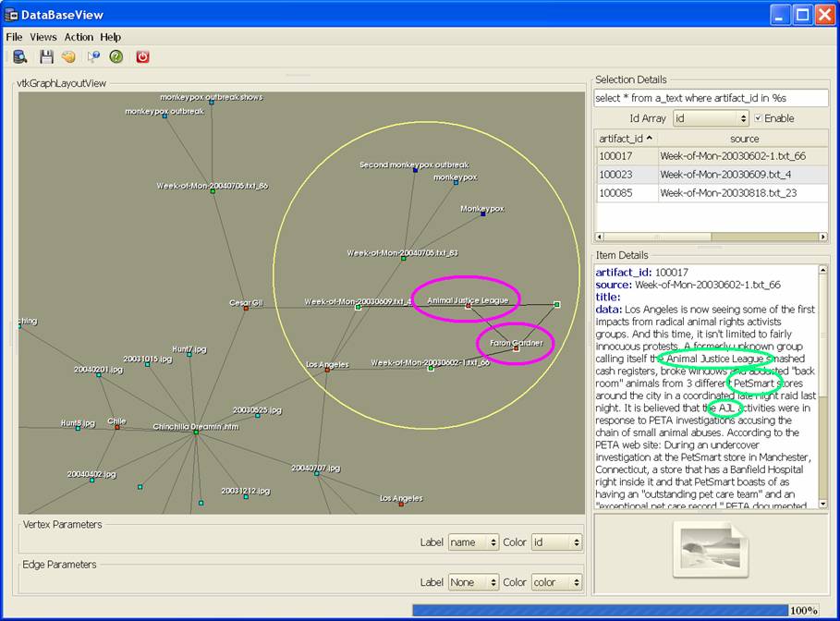The height and width of the screenshot is (621, 840).
Task: Open the Vertex Parameters Color dropdown
Action: coord(556,542)
